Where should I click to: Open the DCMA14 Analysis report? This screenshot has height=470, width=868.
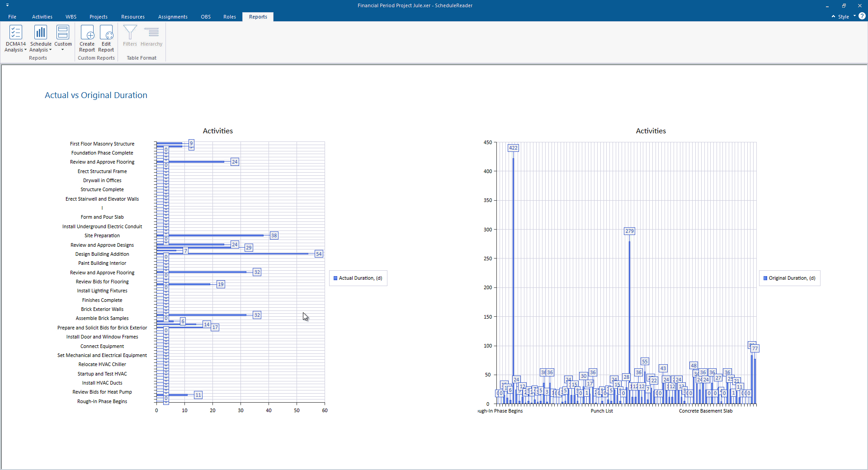click(x=15, y=33)
